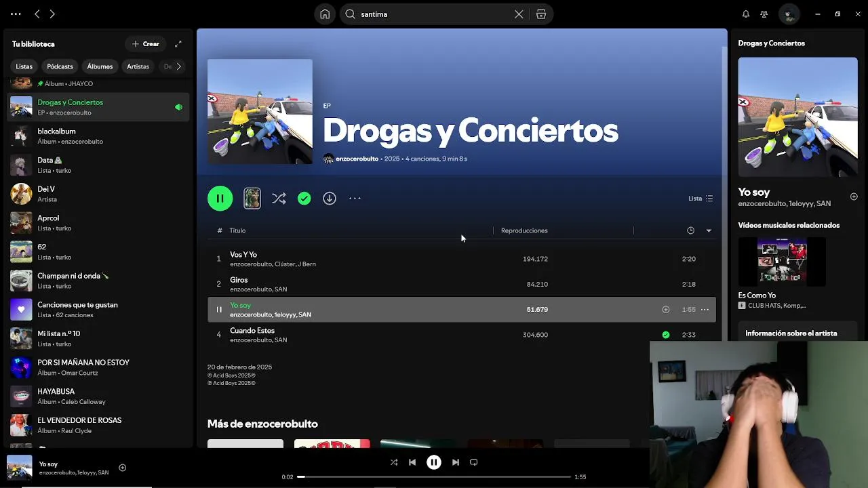Open Canciones que te gustan playlist
Screen dimensions: 868x488
click(x=98, y=310)
